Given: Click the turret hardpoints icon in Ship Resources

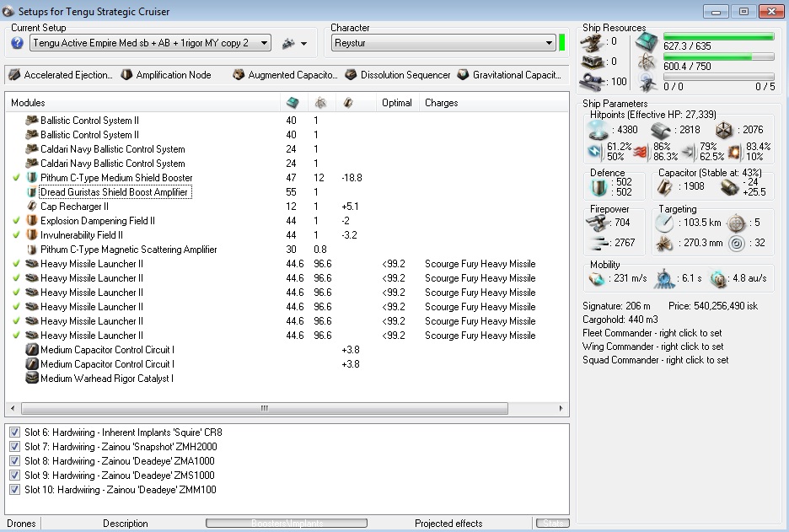Looking at the screenshot, I should coord(593,42).
